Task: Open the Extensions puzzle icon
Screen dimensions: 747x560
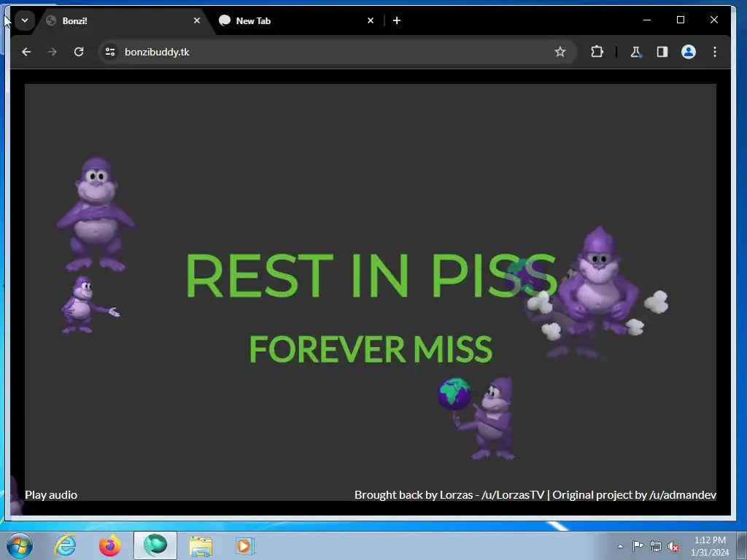Action: [597, 52]
